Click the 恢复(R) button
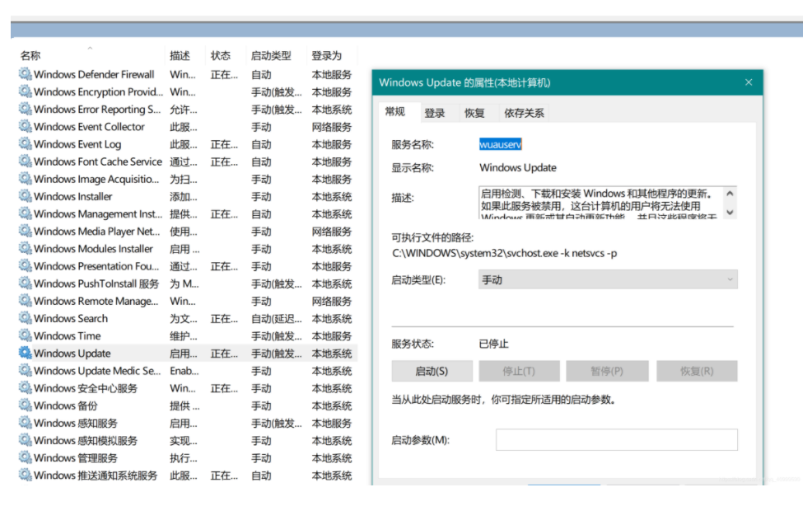Viewport: 812px width, 506px height. pyautogui.click(x=697, y=371)
